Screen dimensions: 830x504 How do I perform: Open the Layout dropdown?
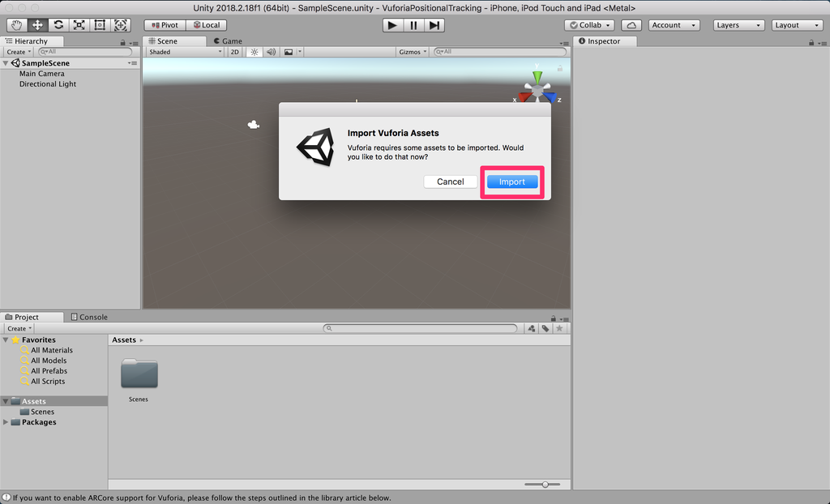(798, 25)
